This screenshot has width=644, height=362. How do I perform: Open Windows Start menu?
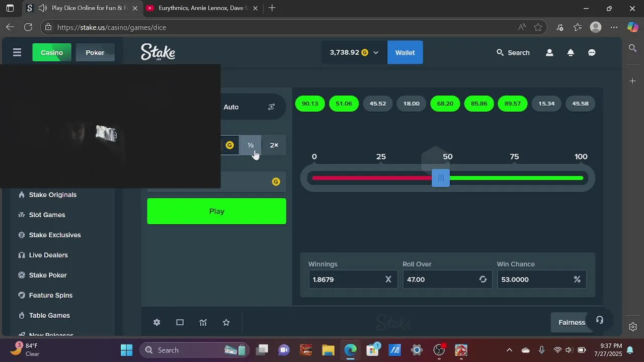pyautogui.click(x=126, y=350)
